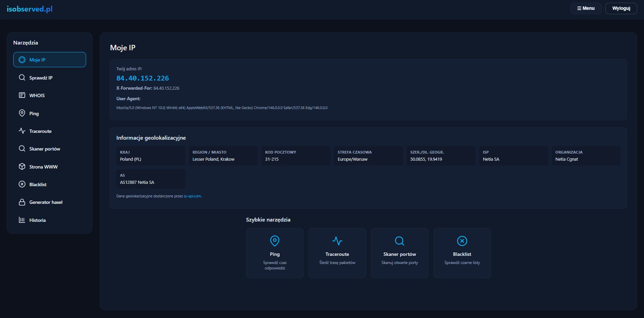Click the Blacklist crossed circle icon in sidebar
This screenshot has height=318, width=644.
[x=22, y=184]
